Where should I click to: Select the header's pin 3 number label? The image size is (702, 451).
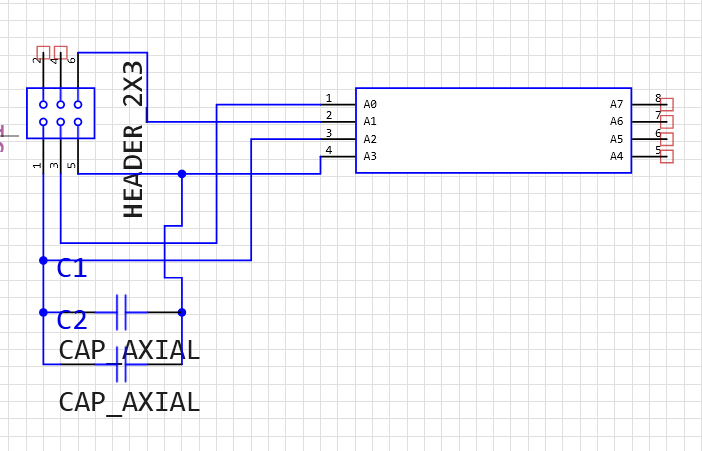(54, 165)
